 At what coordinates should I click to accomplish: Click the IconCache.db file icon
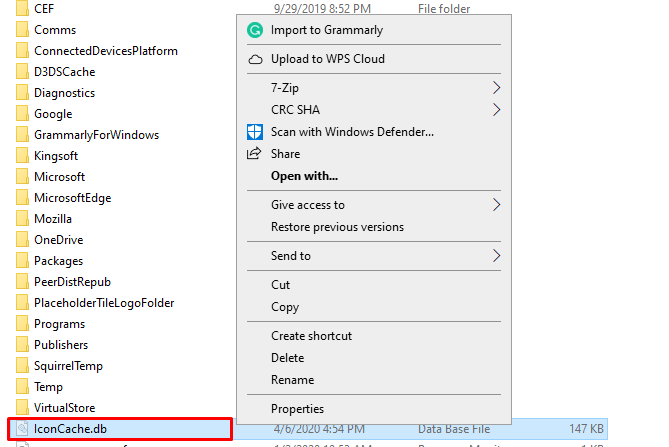22,429
